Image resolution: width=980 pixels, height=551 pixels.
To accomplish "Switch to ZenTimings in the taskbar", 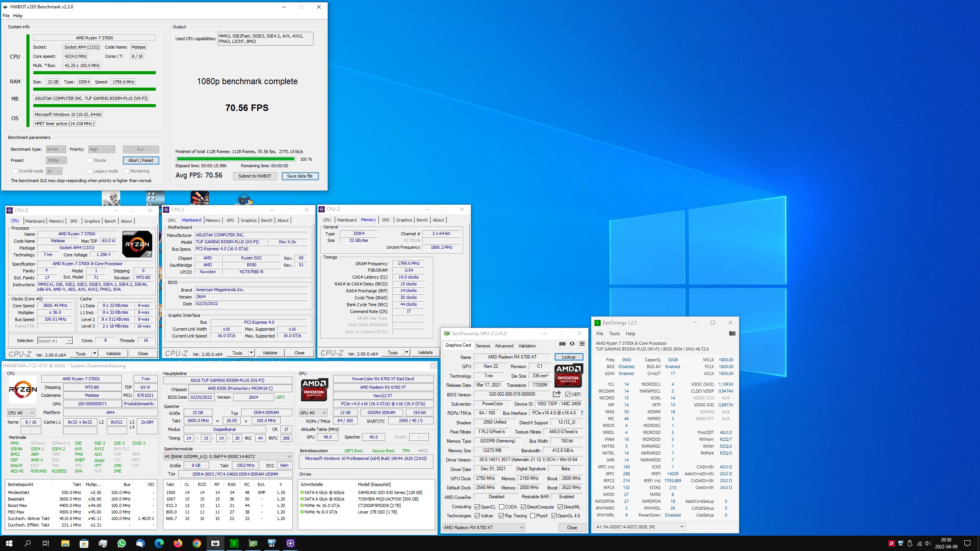I will 234,543.
